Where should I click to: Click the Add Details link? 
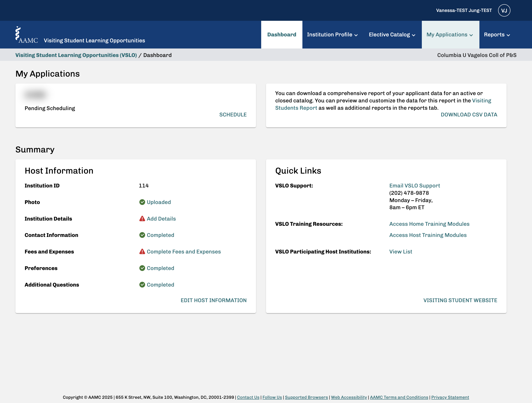click(161, 219)
